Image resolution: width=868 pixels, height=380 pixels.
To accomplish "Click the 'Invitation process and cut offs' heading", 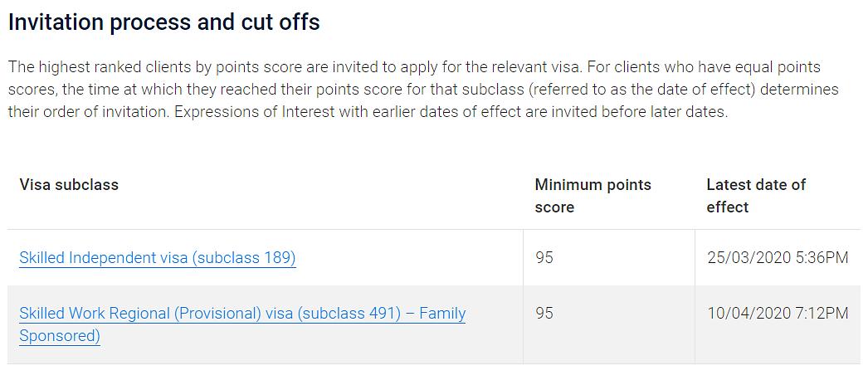I will click(x=163, y=22).
